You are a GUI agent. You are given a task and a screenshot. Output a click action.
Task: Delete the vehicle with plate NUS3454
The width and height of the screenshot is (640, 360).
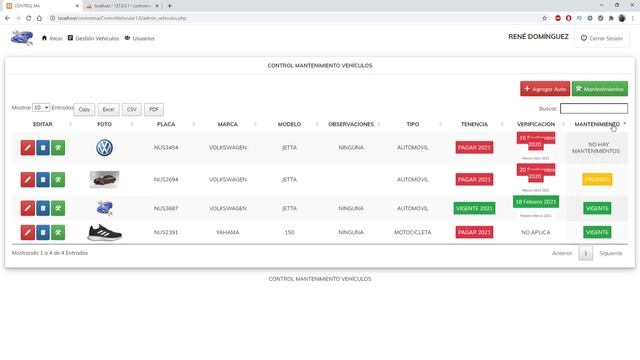[43, 148]
